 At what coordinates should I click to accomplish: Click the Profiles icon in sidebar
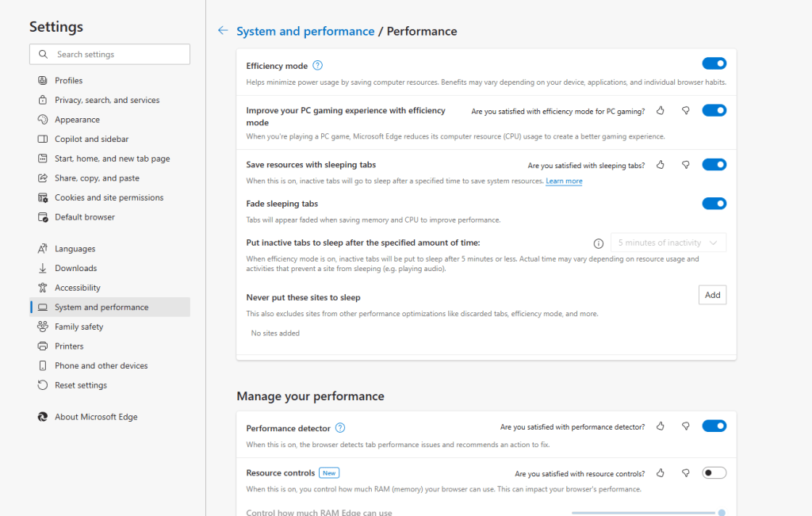43,80
